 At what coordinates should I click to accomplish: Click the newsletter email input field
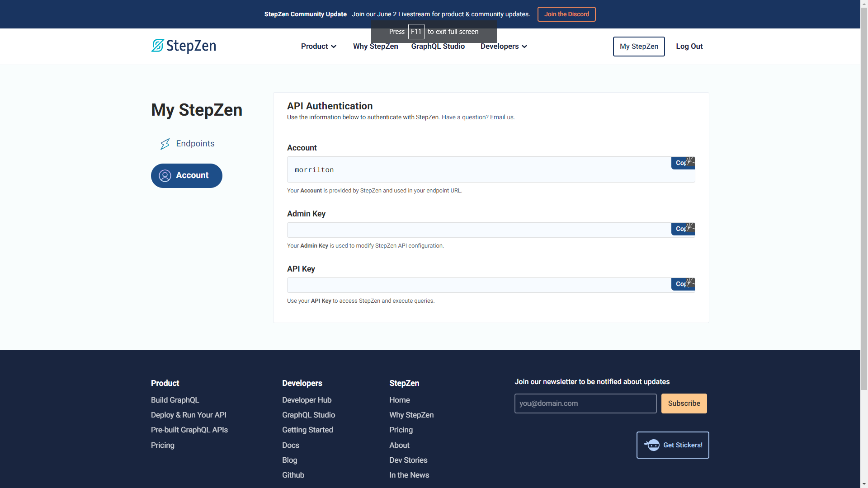585,404
